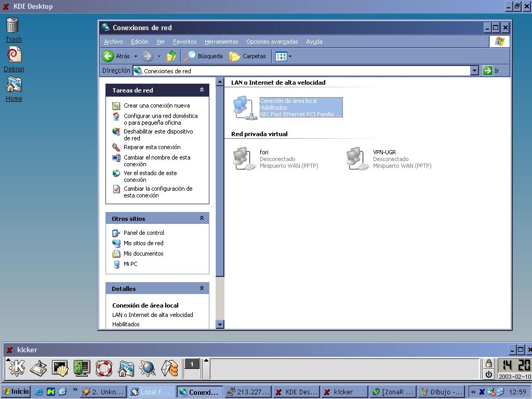The width and height of the screenshot is (532, 399).
Task: Switch to Local F... taskbar button
Action: (x=151, y=392)
